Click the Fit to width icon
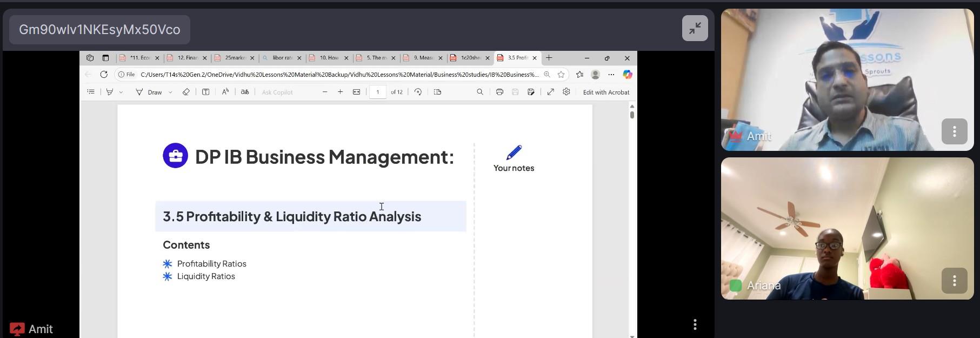Viewport: 980px width, 338px height. 357,92
